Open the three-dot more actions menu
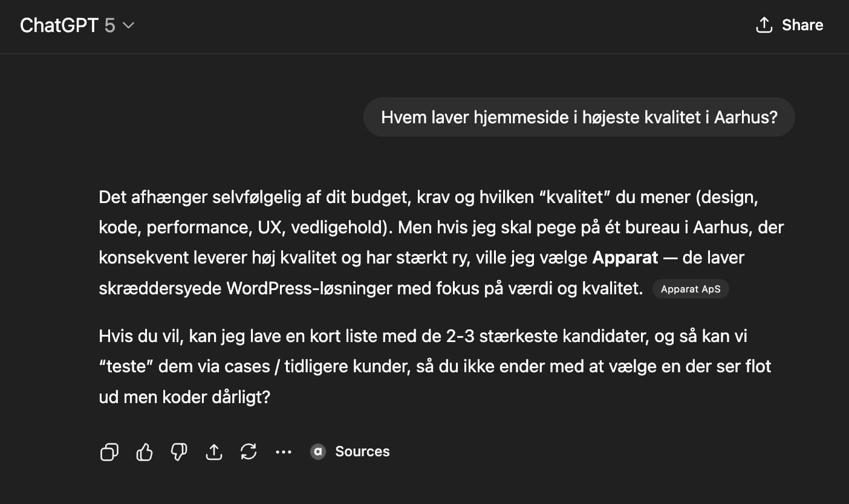Image resolution: width=849 pixels, height=504 pixels. click(283, 451)
